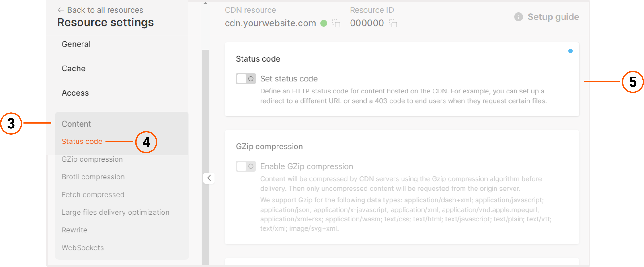Collapse the sidebar using the chevron button
Viewport: 644px width, 267px height.
point(209,178)
